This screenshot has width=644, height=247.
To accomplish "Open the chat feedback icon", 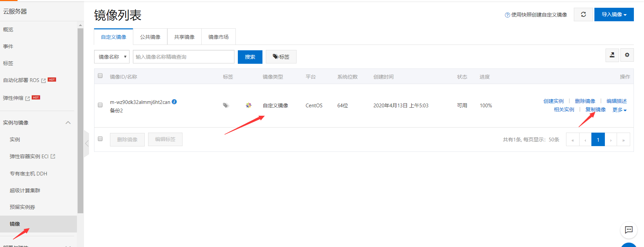I will point(629,230).
